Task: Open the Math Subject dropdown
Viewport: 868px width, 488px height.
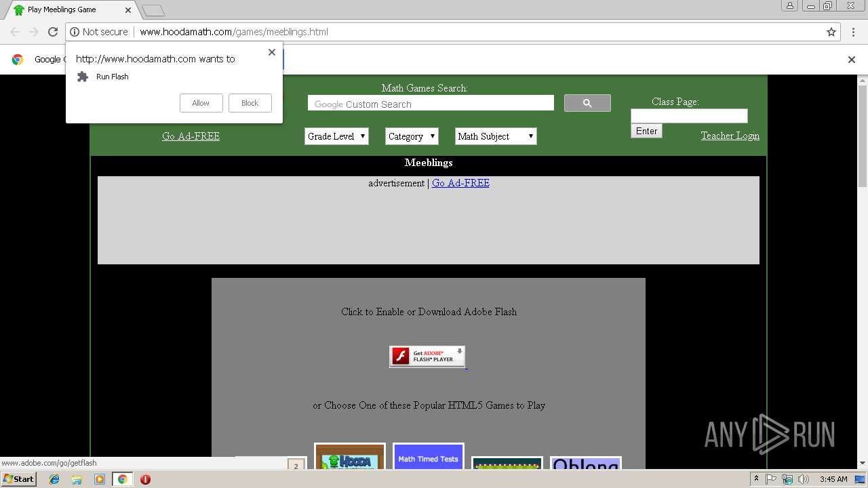Action: [x=496, y=136]
